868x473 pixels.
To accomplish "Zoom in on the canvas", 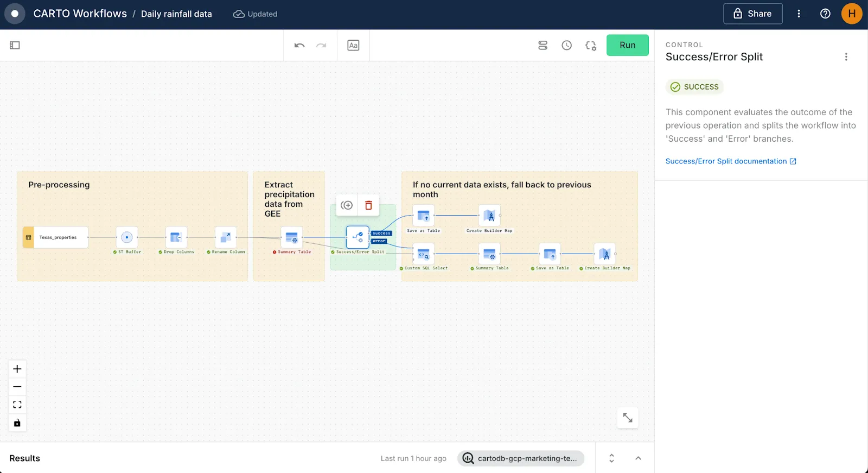I will tap(17, 369).
